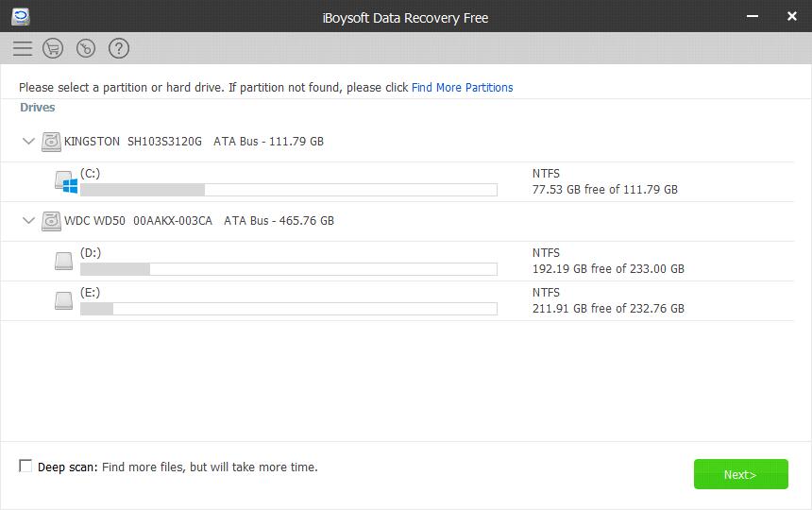Click the license key activation icon

point(86,48)
